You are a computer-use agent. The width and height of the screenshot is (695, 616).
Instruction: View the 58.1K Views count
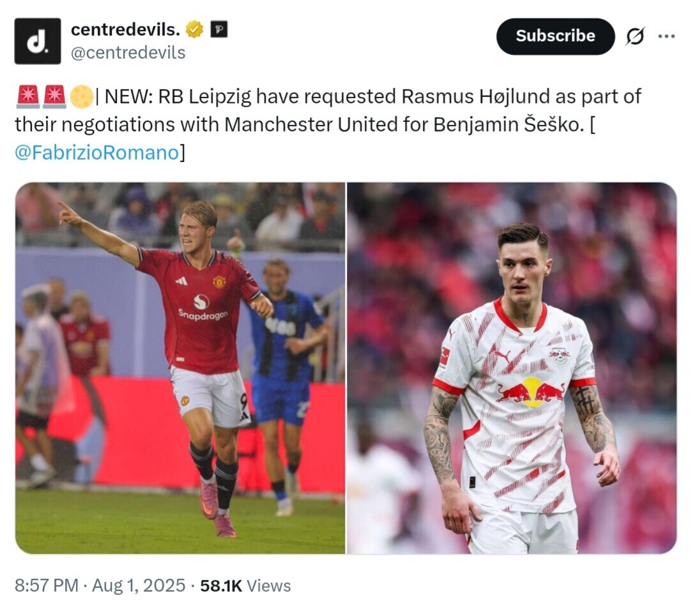pyautogui.click(x=245, y=585)
